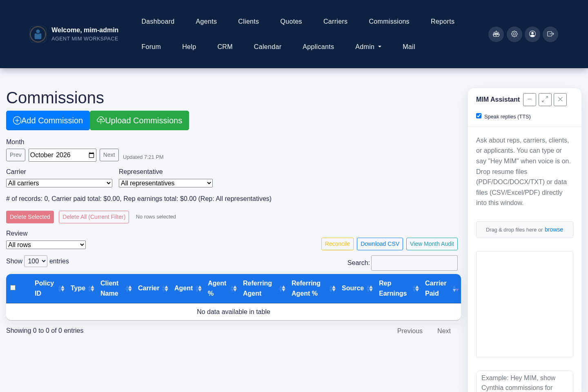
Task: Go to the Carriers nav item
Action: (335, 22)
